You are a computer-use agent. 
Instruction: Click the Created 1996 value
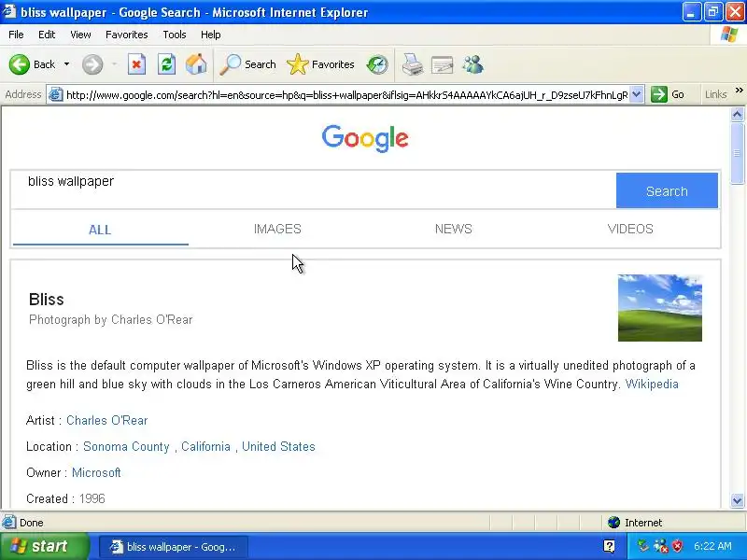[92, 498]
